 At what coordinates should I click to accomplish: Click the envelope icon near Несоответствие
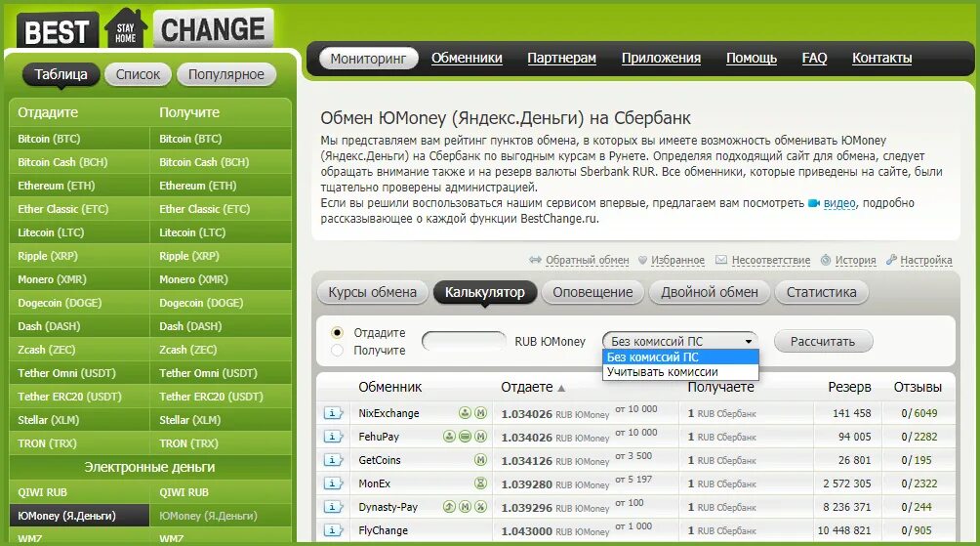click(x=721, y=260)
